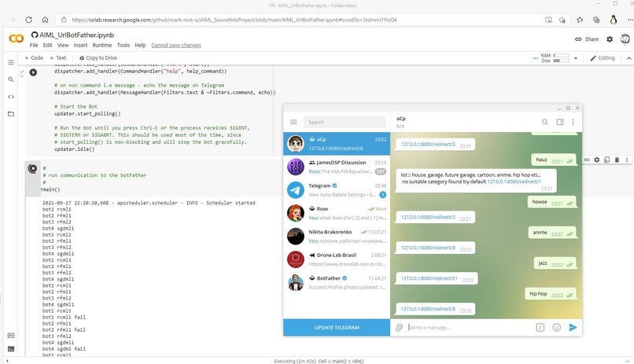Run the cell containing dispatcher.add_handler
Image resolution: width=634 pixels, height=364 pixels.
(33, 72)
